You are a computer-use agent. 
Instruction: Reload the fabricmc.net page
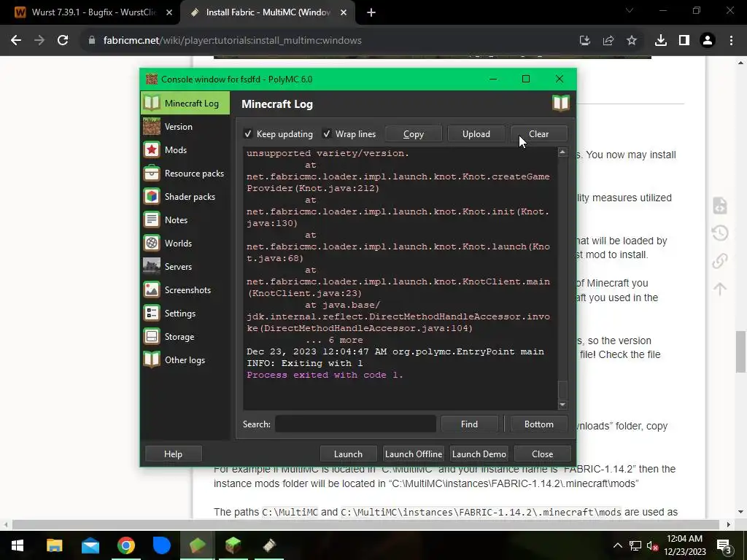click(63, 41)
